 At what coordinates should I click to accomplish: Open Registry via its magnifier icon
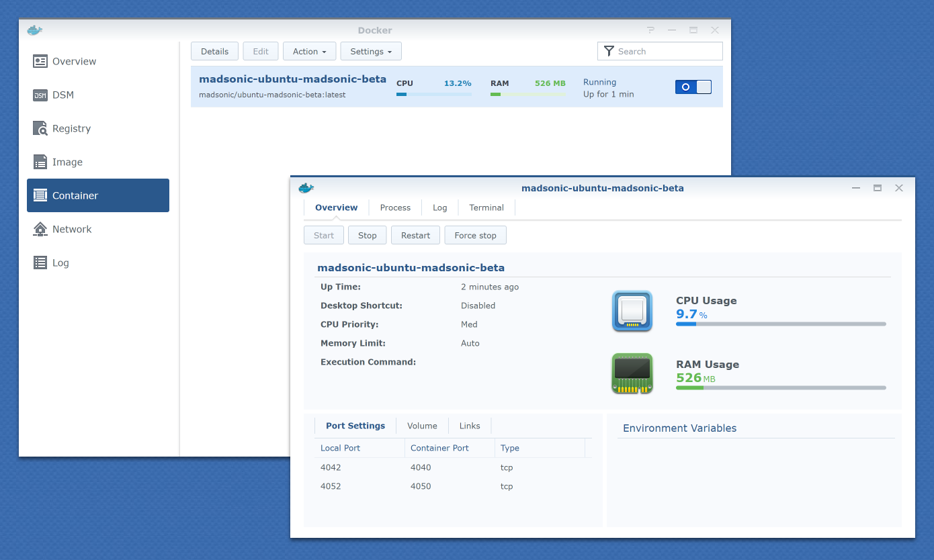click(x=40, y=128)
